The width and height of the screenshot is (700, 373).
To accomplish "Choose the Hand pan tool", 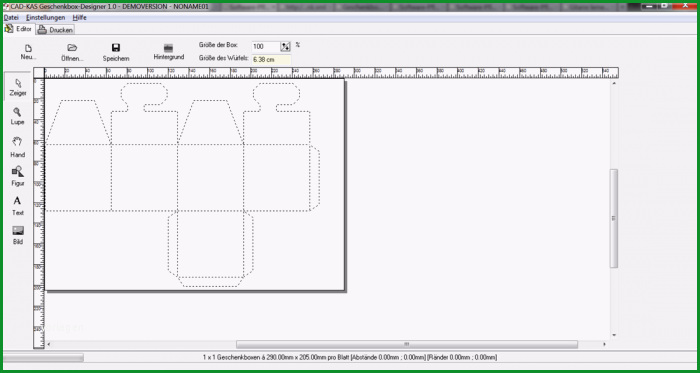I will 17,147.
